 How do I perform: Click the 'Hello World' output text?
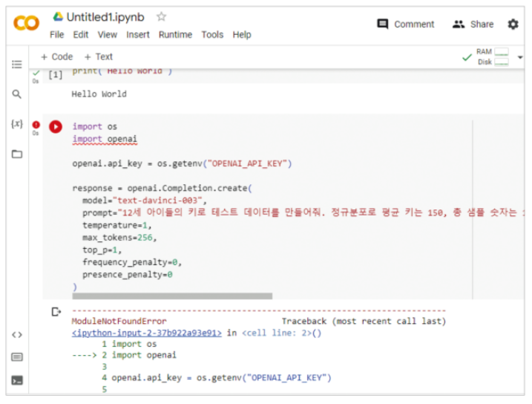point(99,94)
